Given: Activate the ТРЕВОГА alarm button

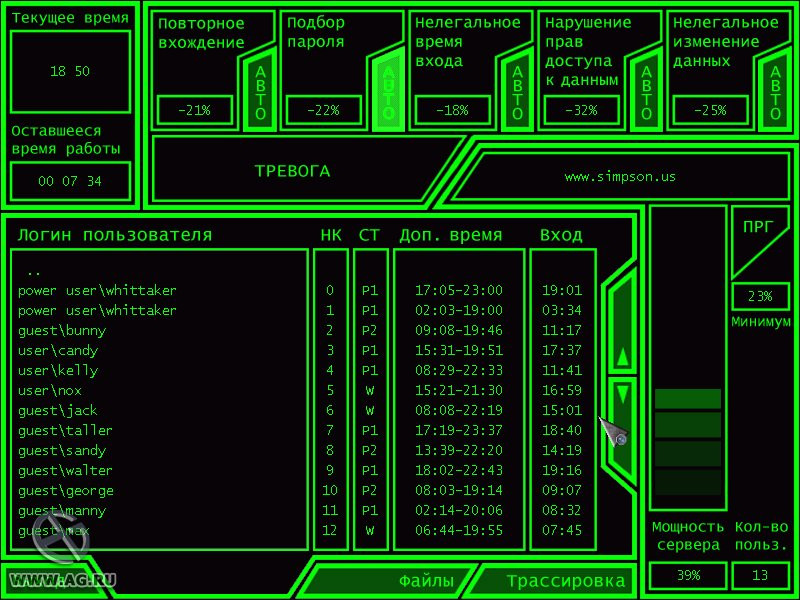Looking at the screenshot, I should coord(293,171).
